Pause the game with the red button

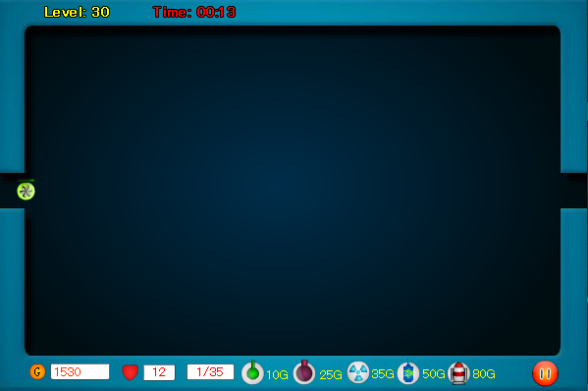coord(545,373)
